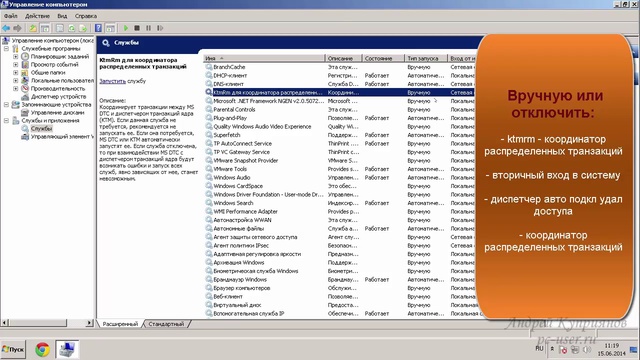Click the tree pane right scroll arrow
Image resolution: width=640 pixels, height=360 pixels.
pyautogui.click(x=89, y=323)
